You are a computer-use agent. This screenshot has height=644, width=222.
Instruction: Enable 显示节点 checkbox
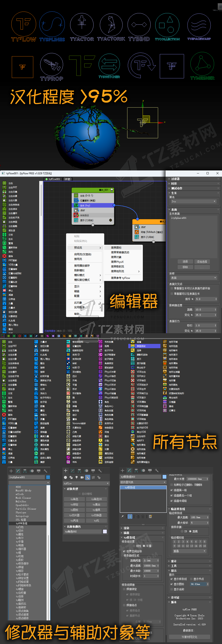click(191, 579)
